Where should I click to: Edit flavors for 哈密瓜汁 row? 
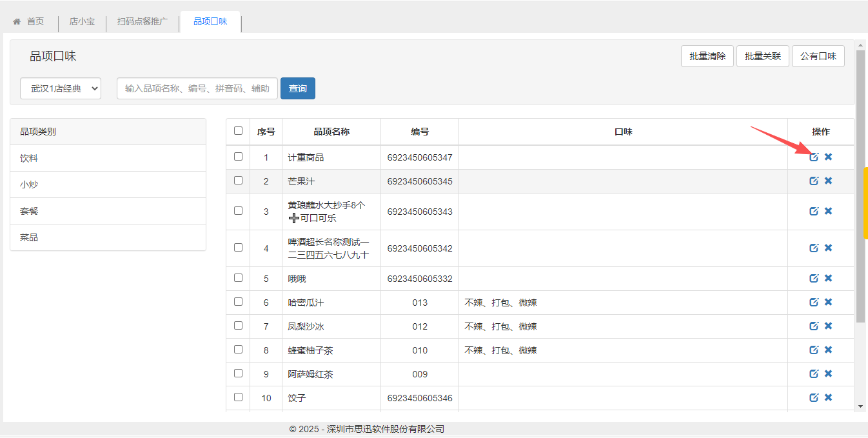814,302
